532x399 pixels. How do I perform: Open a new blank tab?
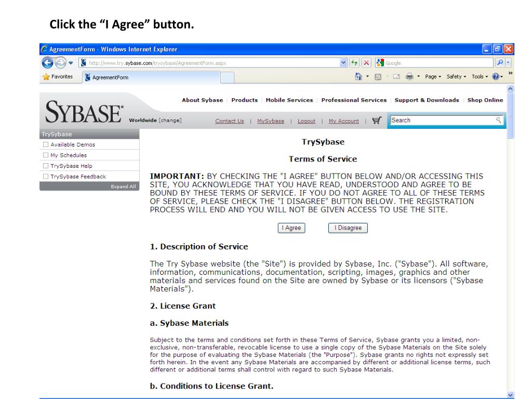[x=228, y=78]
